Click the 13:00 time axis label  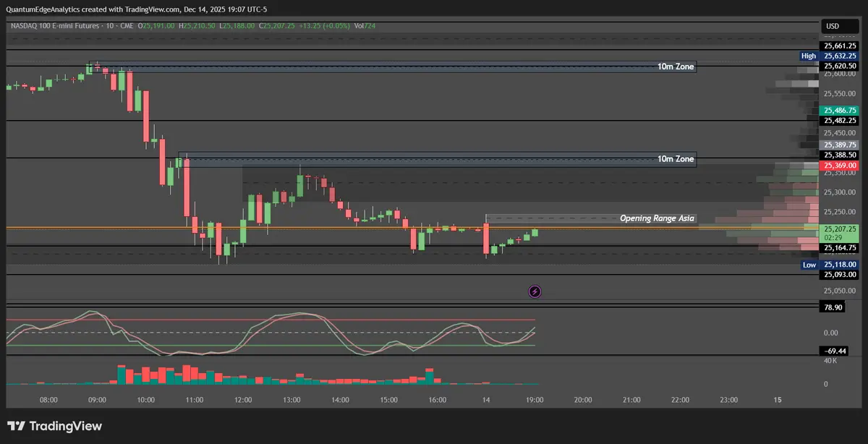tap(292, 399)
